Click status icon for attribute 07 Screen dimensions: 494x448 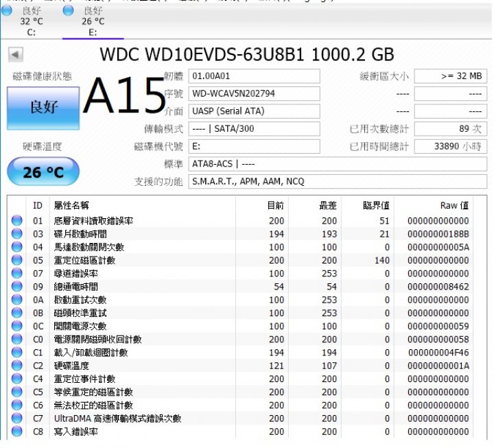coord(16,274)
